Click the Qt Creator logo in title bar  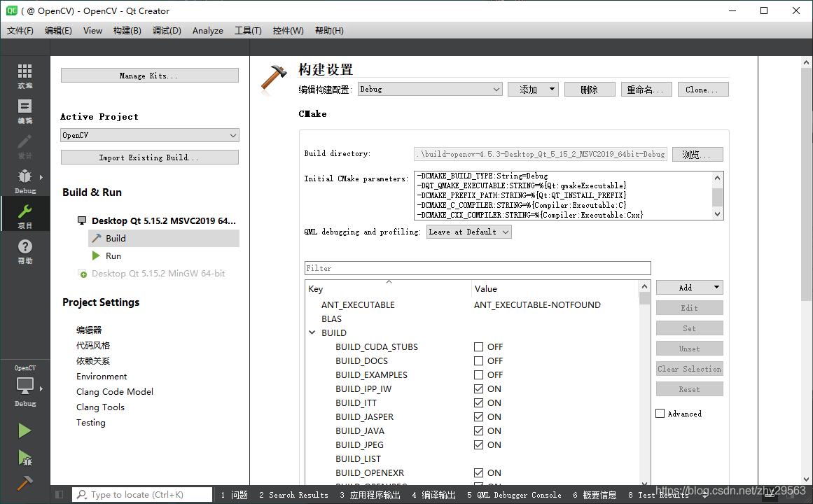(x=11, y=10)
